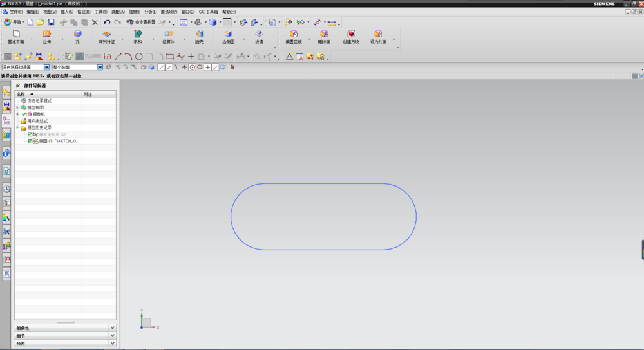Screen dimensions: 644x350
Task: Click the Datum Plane (基准平面) tool
Action: (x=16, y=35)
